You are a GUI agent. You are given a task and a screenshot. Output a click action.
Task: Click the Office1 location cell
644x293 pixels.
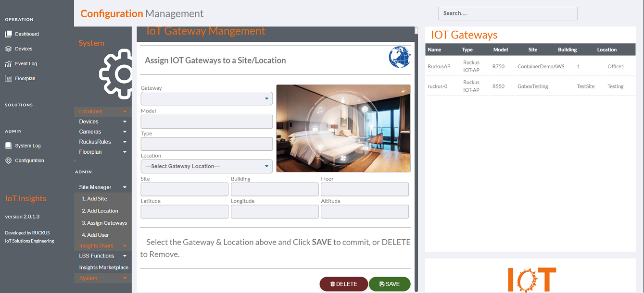(x=616, y=66)
